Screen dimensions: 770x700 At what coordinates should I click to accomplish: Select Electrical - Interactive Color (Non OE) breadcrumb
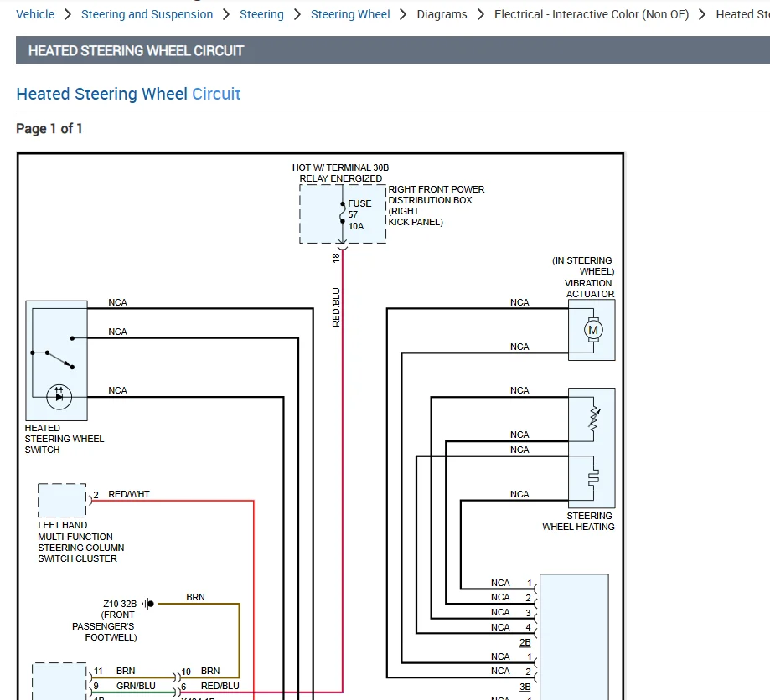pos(592,14)
